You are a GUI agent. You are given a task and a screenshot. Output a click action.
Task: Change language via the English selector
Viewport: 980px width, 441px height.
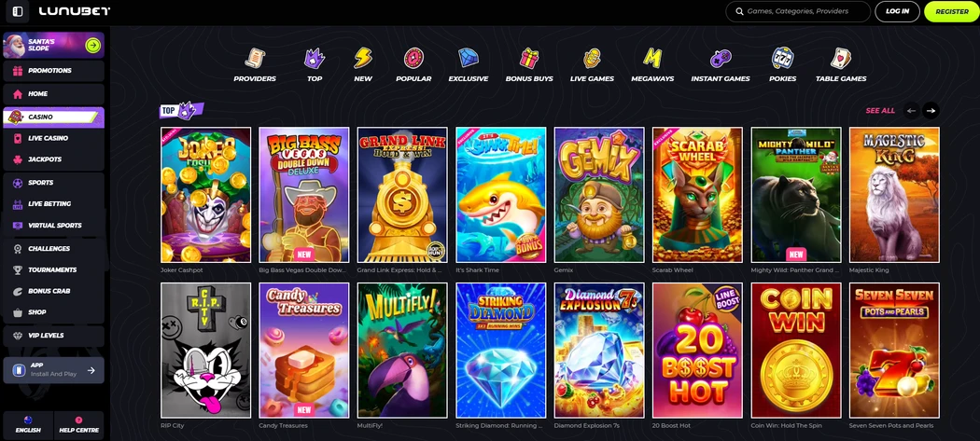pos(28,425)
